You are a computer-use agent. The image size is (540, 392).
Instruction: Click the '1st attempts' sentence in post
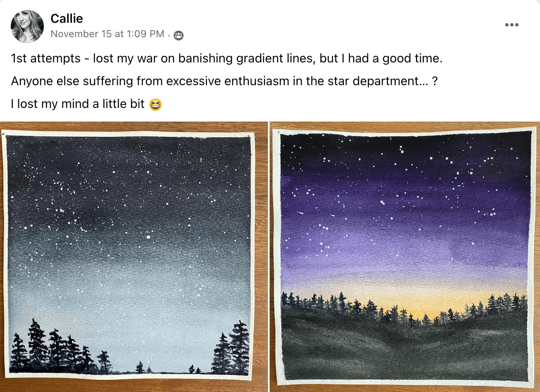[x=227, y=58]
